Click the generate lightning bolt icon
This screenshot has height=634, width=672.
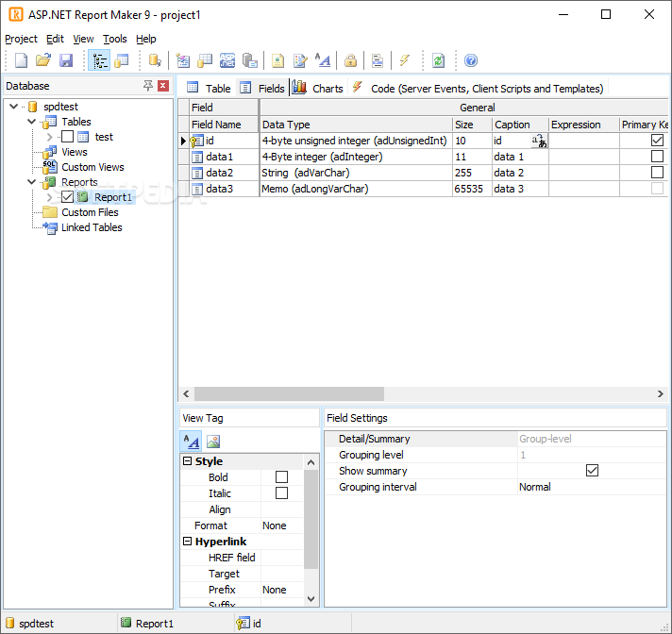tap(405, 60)
